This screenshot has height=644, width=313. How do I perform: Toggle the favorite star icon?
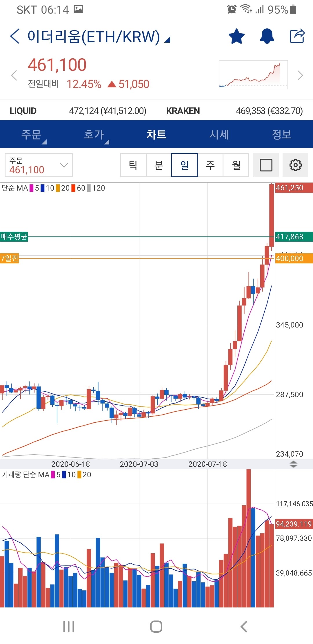point(236,37)
